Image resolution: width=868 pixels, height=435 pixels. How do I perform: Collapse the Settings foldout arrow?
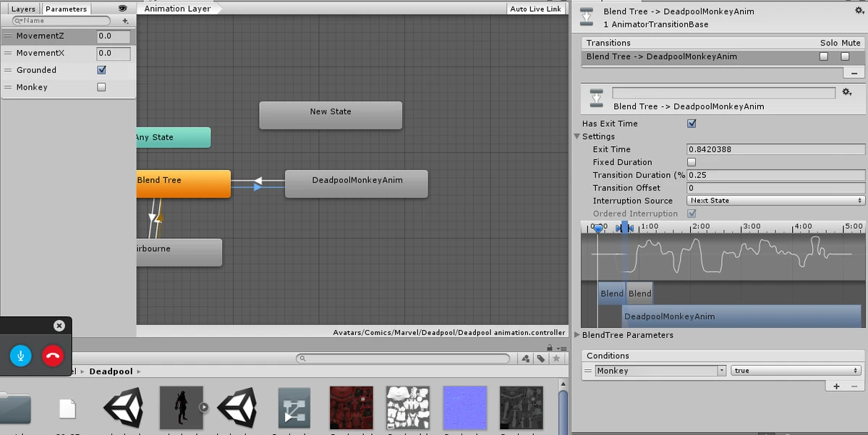pyautogui.click(x=577, y=136)
